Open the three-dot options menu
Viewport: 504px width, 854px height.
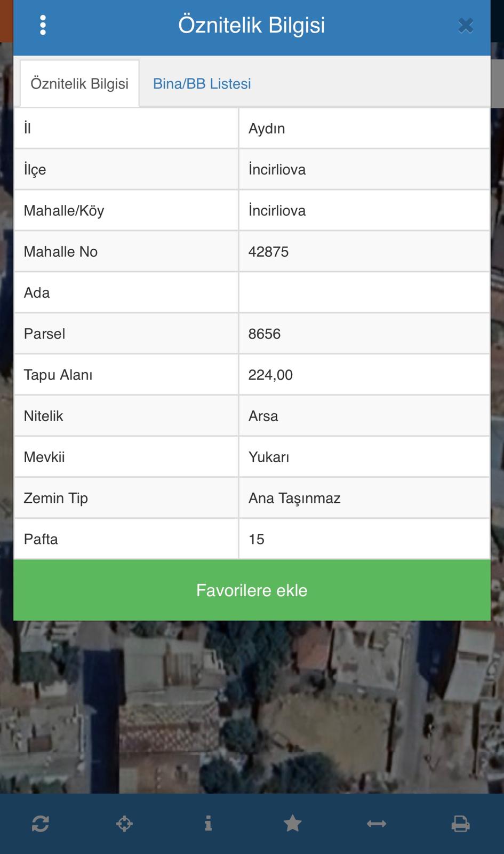click(43, 25)
